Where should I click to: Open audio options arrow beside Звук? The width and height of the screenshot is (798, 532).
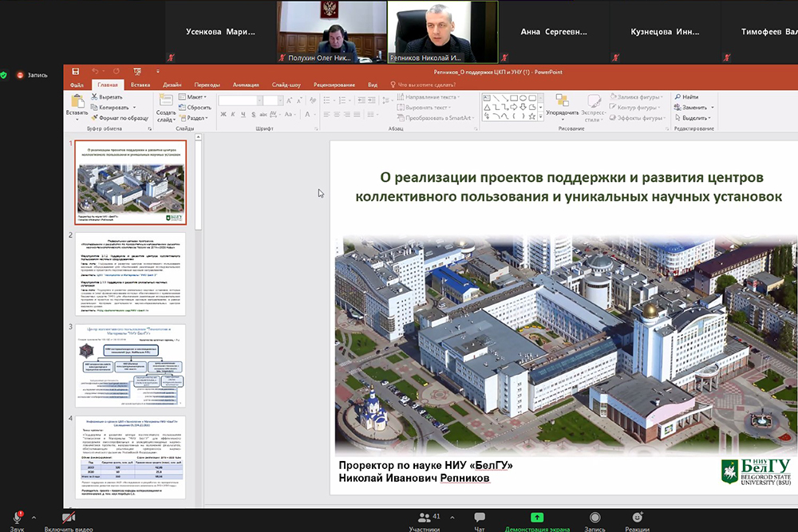click(x=34, y=517)
